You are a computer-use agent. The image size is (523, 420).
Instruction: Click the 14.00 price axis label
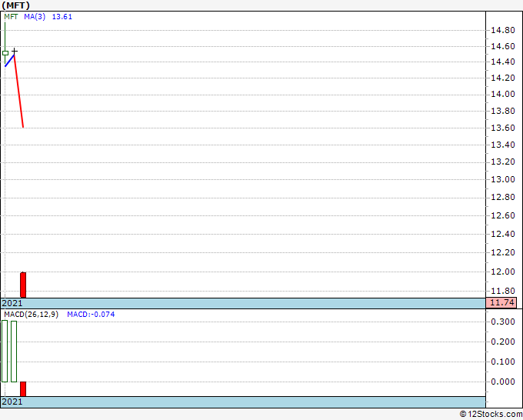point(503,95)
